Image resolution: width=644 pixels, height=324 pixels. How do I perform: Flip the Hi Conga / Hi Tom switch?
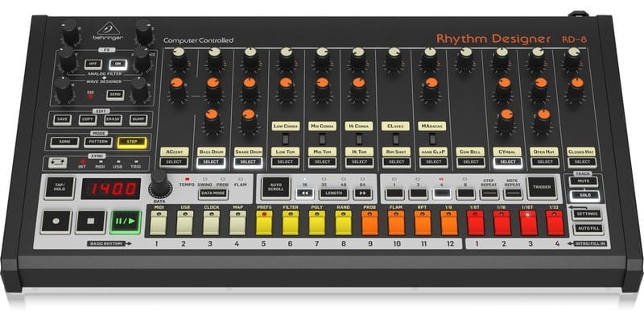coord(359,139)
